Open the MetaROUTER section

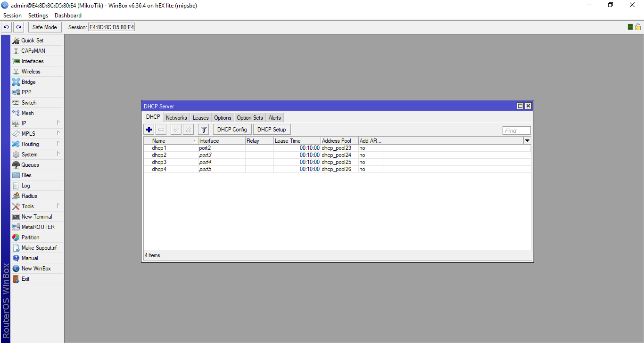[x=38, y=227]
